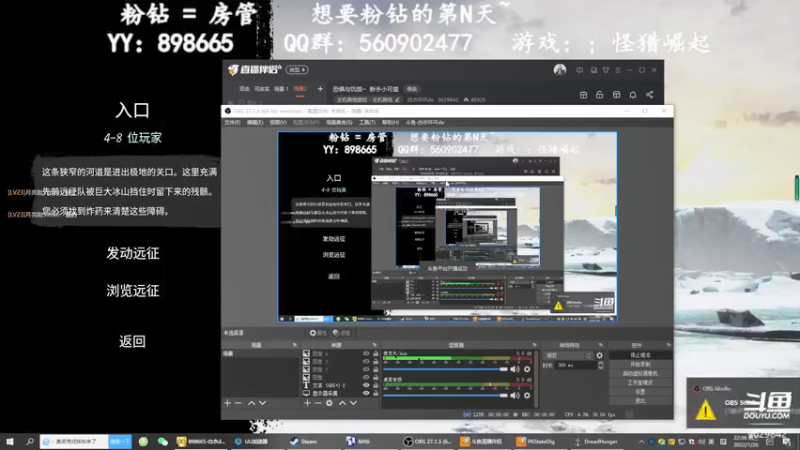Open taskbar search magnifier
Viewport: 800px width, 450px height.
[30, 441]
